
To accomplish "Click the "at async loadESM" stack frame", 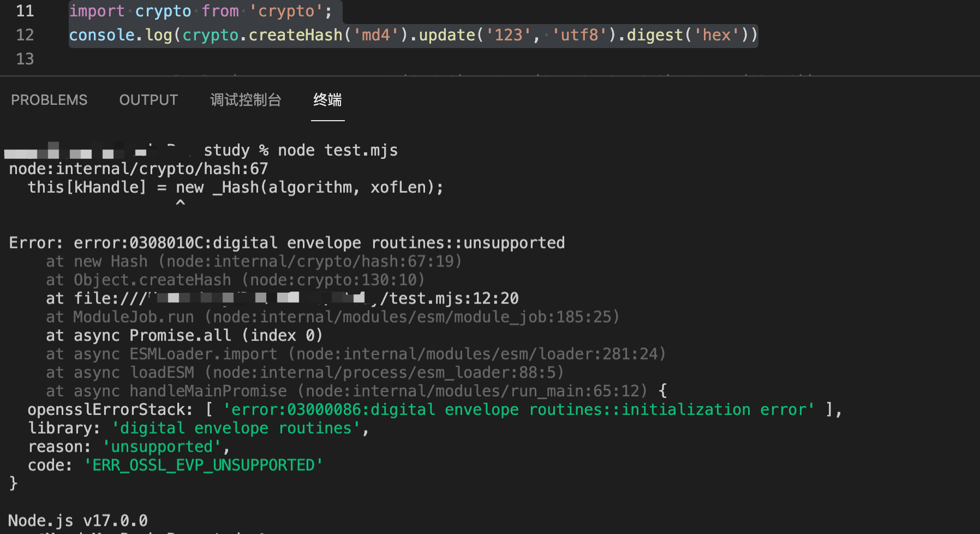I will [305, 373].
